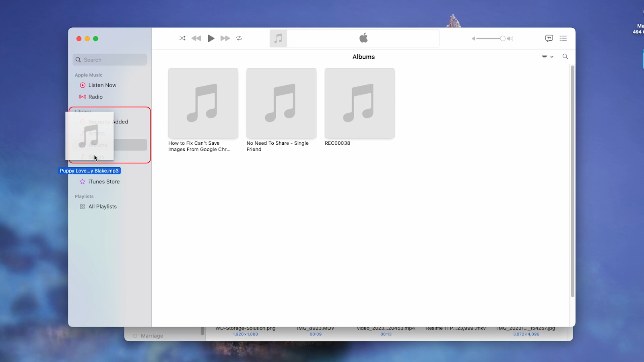Adjust the volume slider

click(490, 39)
